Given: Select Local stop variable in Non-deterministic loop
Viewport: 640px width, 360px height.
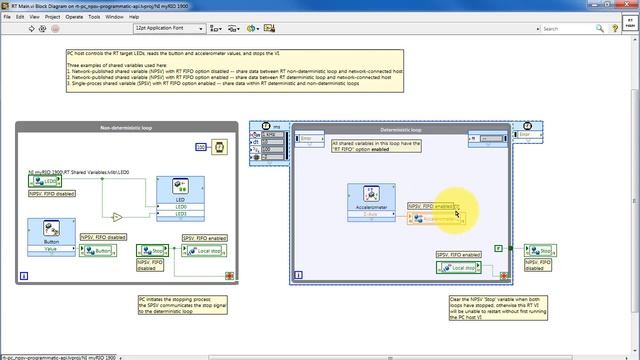Looking at the screenshot, I should point(204,251).
